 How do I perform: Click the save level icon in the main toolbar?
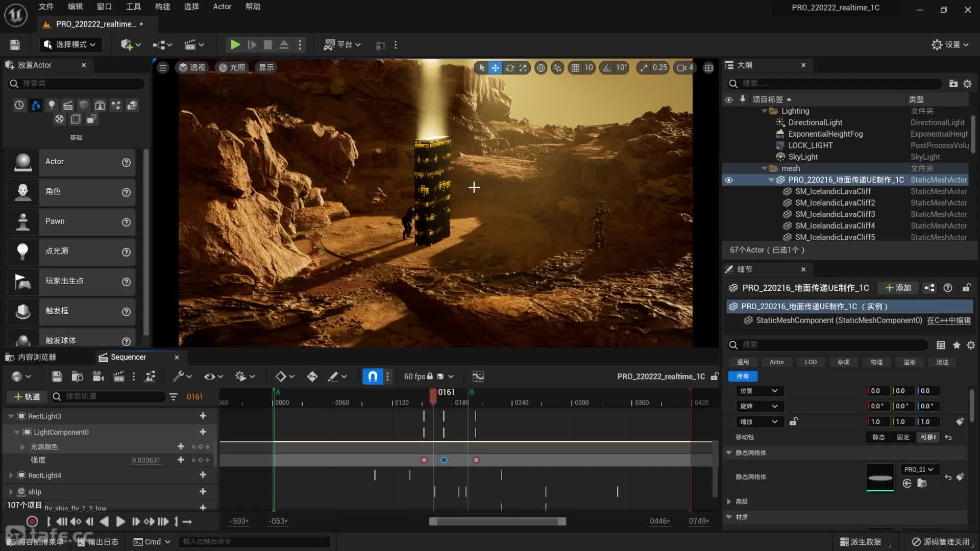coord(15,45)
